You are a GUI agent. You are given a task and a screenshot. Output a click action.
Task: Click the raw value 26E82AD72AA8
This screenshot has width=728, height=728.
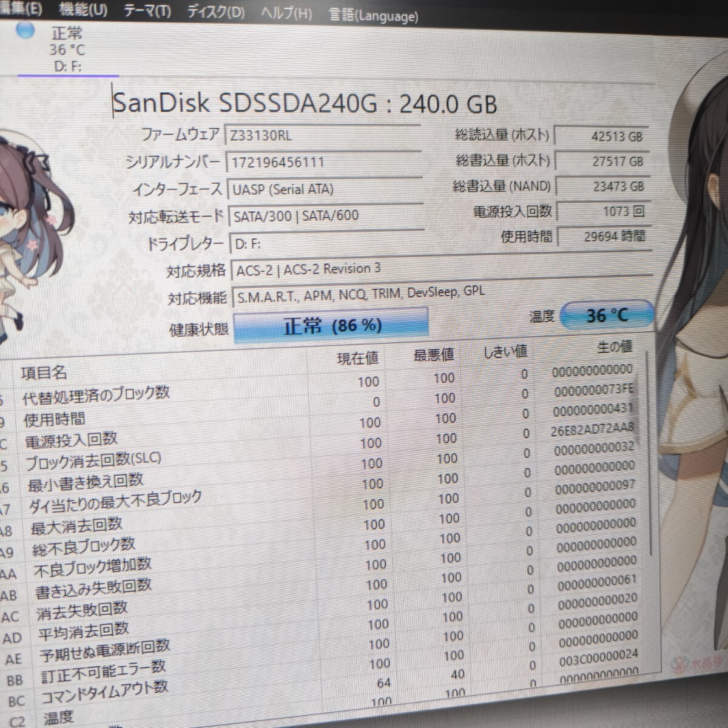click(x=593, y=430)
